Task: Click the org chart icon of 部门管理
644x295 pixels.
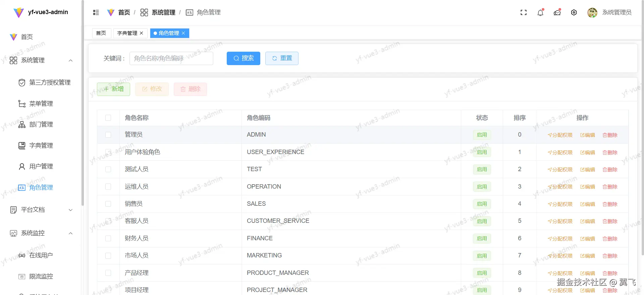Action: point(22,125)
